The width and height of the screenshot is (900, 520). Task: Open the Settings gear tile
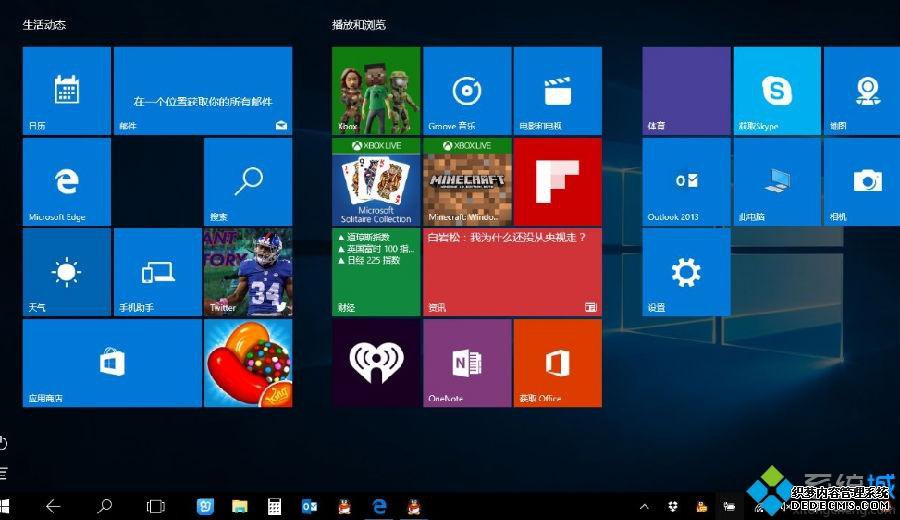click(686, 272)
